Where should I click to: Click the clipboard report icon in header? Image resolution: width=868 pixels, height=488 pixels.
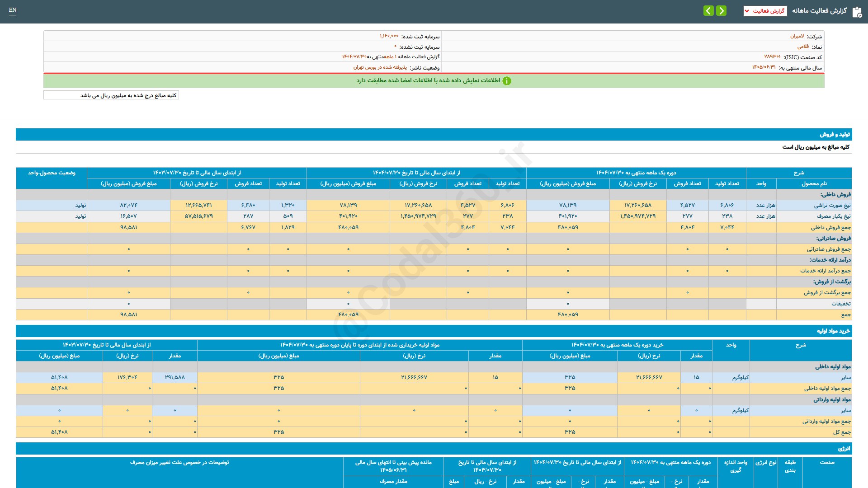point(857,12)
